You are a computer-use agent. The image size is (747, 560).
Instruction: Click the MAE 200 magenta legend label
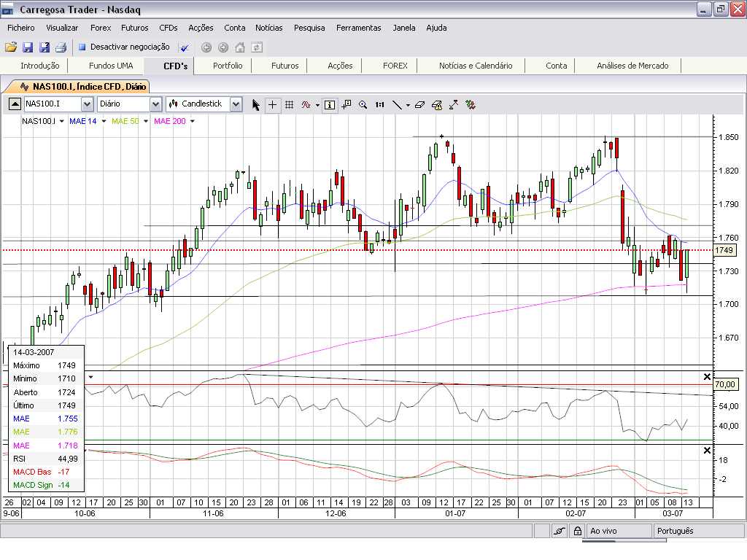click(169, 121)
